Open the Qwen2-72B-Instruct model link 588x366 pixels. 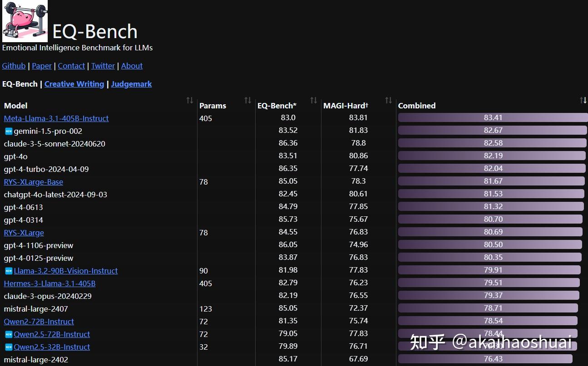click(x=39, y=322)
